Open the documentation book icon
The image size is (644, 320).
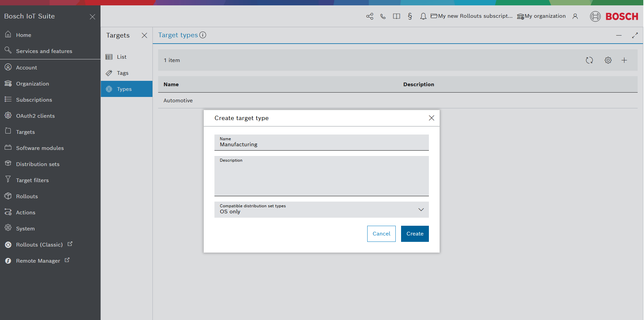click(396, 16)
